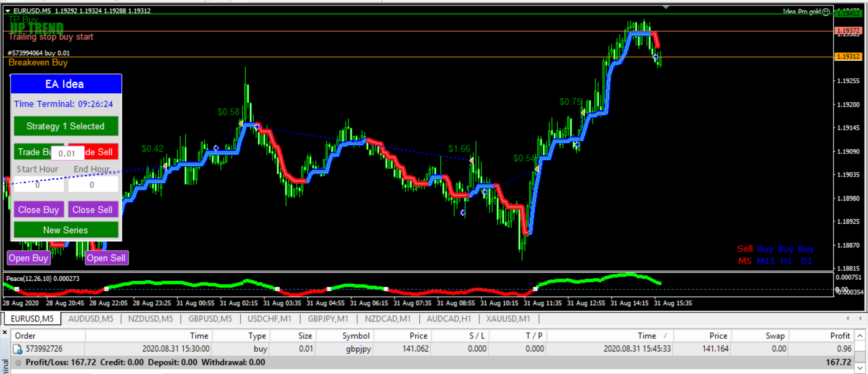Select order number 573992726 in the terminal
The width and height of the screenshot is (868, 374).
coord(44,349)
